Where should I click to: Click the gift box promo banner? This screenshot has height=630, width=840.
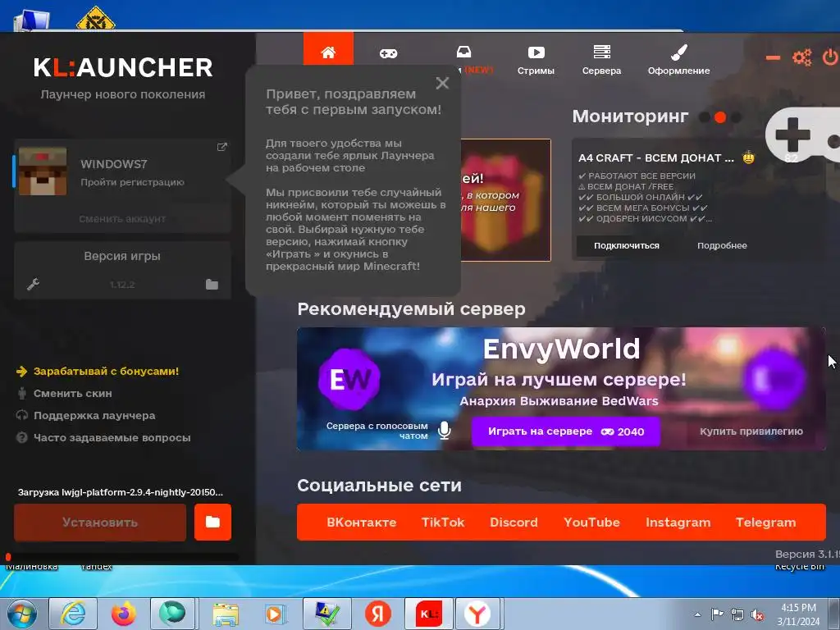505,200
